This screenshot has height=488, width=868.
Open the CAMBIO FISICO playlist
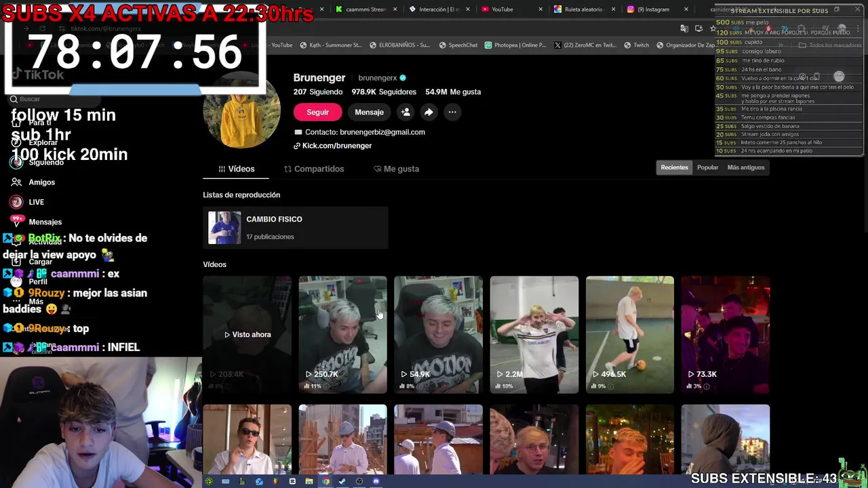point(295,228)
